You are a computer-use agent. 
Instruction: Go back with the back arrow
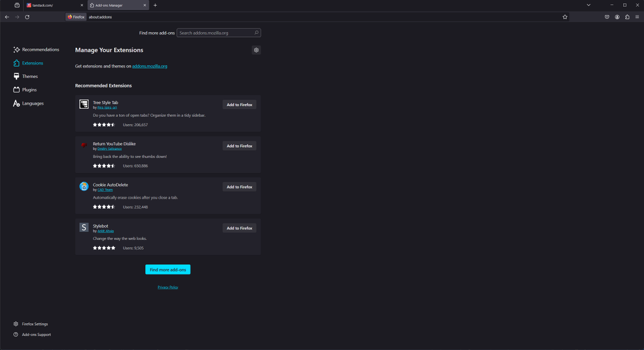pos(6,17)
